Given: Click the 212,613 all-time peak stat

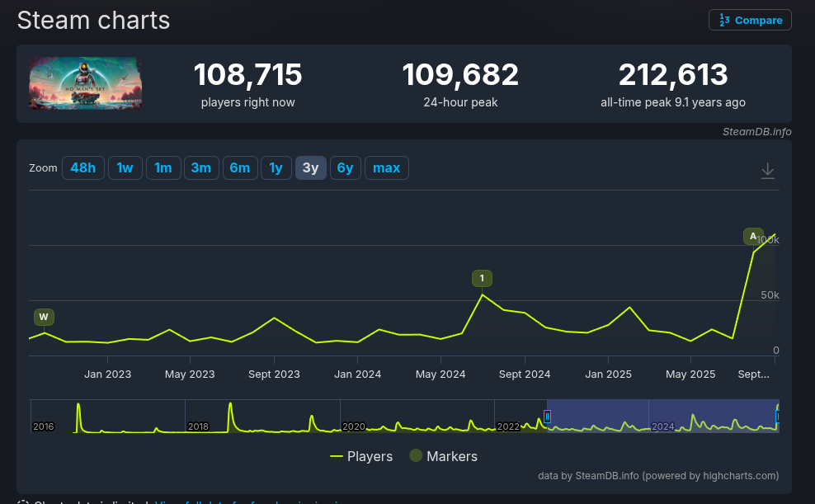Looking at the screenshot, I should [x=673, y=83].
